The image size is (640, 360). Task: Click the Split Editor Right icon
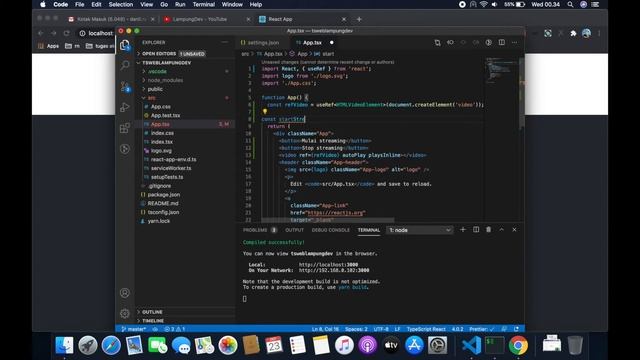point(502,42)
